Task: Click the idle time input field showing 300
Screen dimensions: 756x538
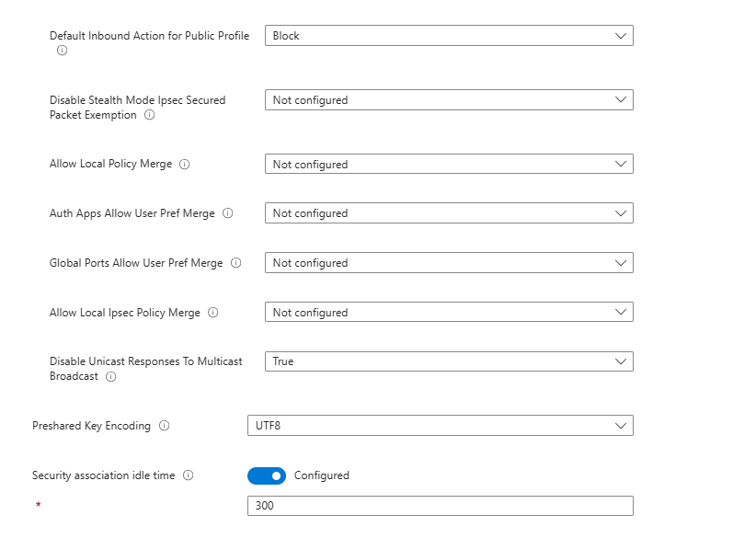Action: [440, 506]
